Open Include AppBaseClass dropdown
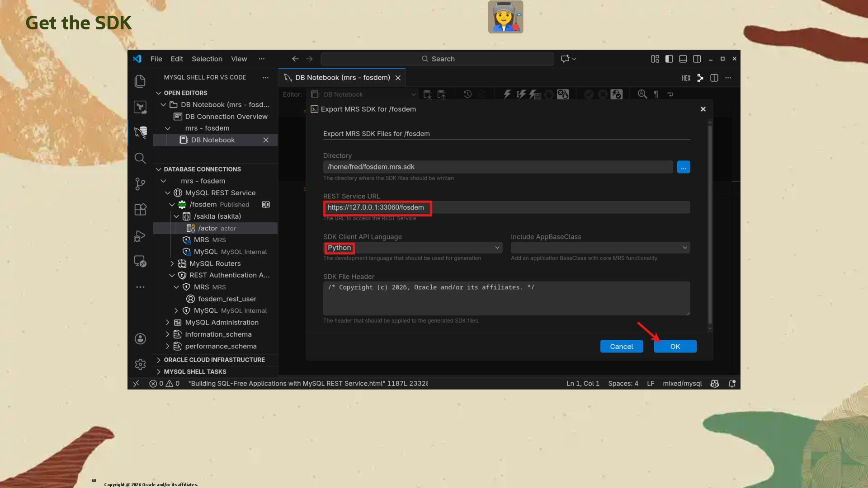Image resolution: width=868 pixels, height=488 pixels. click(x=600, y=248)
